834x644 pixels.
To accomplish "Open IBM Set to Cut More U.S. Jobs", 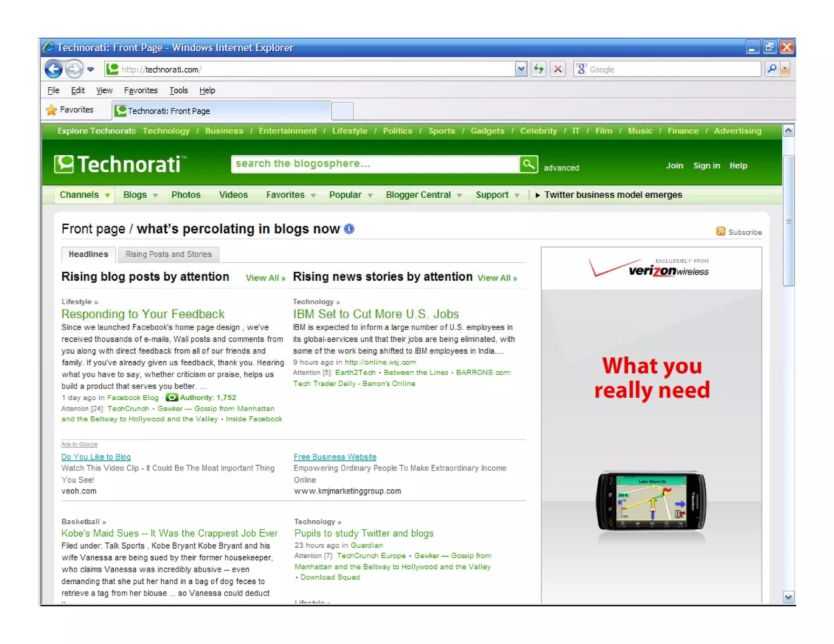I will click(375, 314).
